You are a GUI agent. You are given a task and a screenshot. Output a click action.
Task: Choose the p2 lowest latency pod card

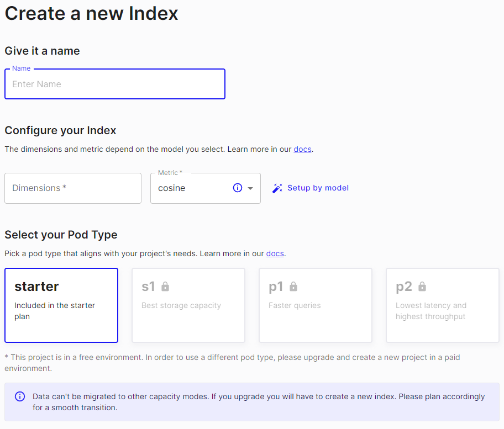(x=443, y=305)
